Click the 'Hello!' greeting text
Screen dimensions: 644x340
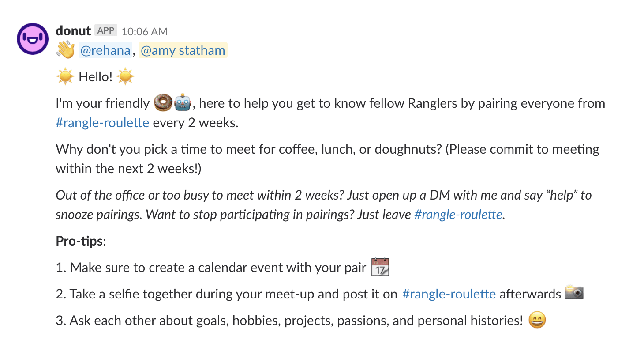click(x=96, y=77)
